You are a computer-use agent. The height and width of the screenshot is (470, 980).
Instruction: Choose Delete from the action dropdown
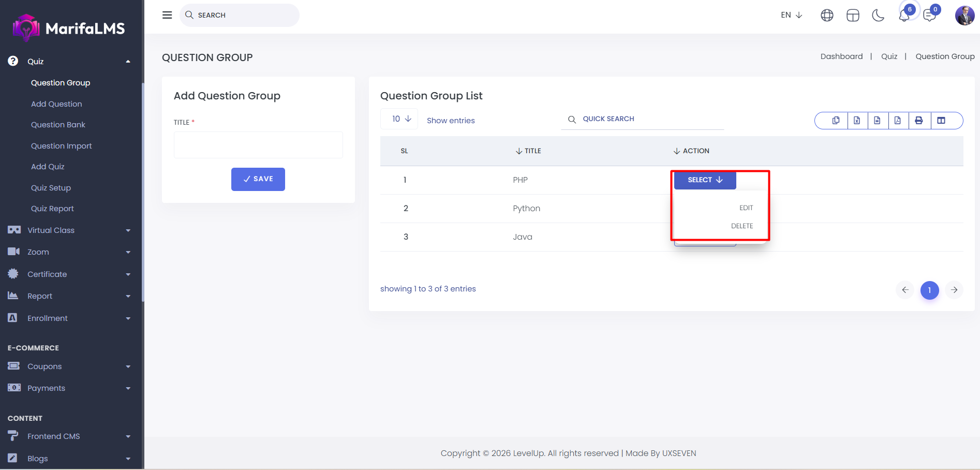click(x=741, y=226)
